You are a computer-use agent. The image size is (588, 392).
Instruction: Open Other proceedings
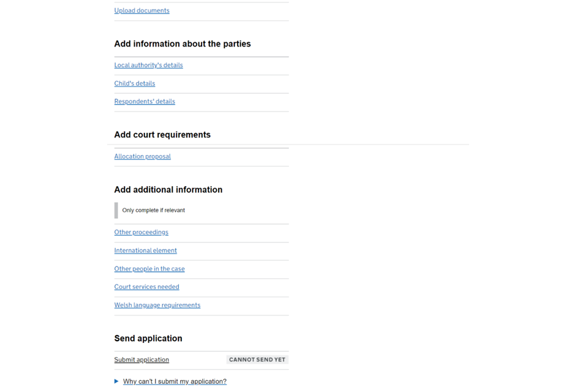[x=141, y=232]
